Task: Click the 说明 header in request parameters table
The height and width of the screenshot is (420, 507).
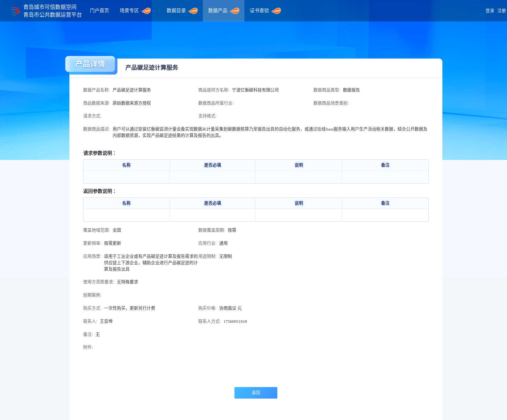Action: click(299, 165)
